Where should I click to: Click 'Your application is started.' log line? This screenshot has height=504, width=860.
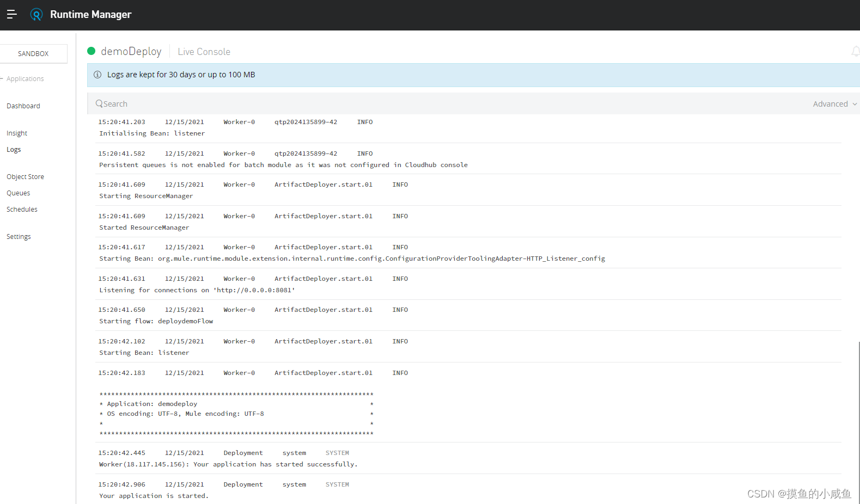pos(154,496)
